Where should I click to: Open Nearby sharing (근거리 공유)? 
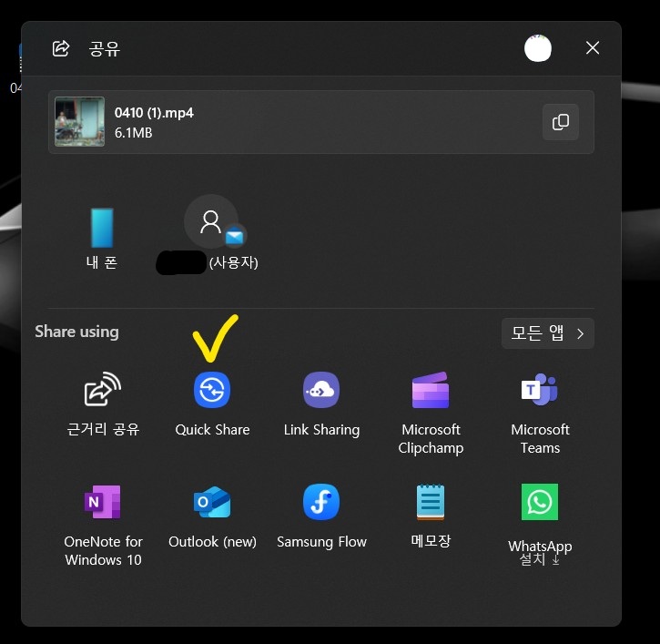[103, 404]
